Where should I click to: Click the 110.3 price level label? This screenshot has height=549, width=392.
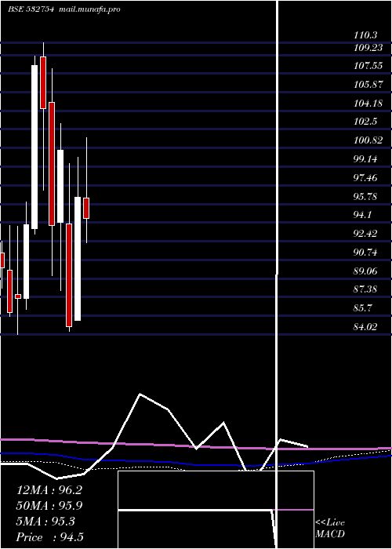[x=365, y=35]
